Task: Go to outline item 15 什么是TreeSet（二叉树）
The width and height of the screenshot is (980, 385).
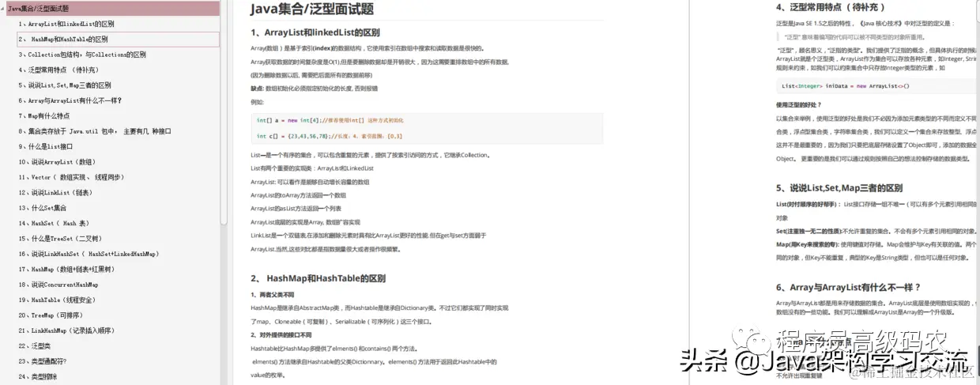Action: [x=61, y=239]
